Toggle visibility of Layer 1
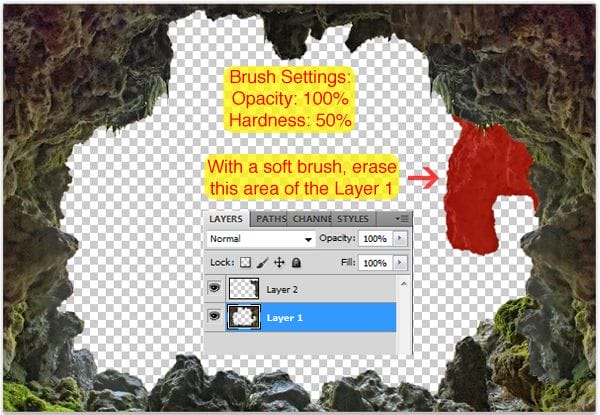The height and width of the screenshot is (415, 600). (215, 318)
